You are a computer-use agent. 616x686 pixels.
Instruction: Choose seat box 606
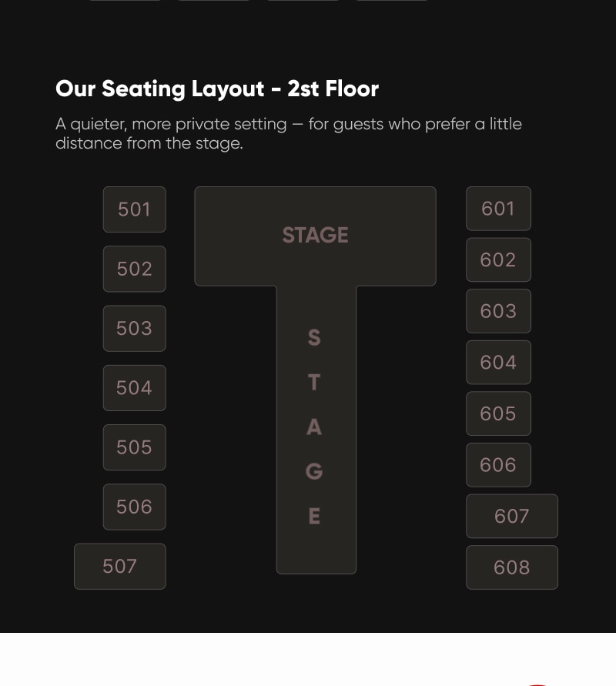pyautogui.click(x=498, y=464)
